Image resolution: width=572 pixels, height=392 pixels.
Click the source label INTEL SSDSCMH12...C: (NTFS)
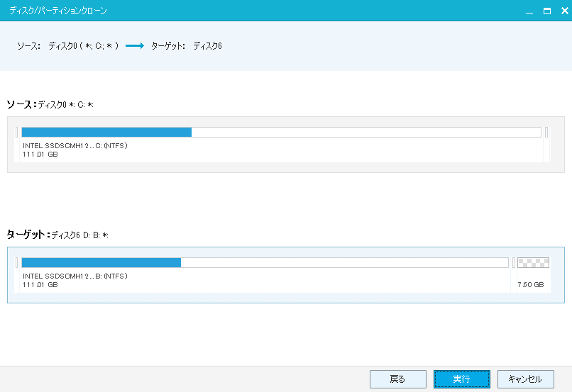(75, 146)
